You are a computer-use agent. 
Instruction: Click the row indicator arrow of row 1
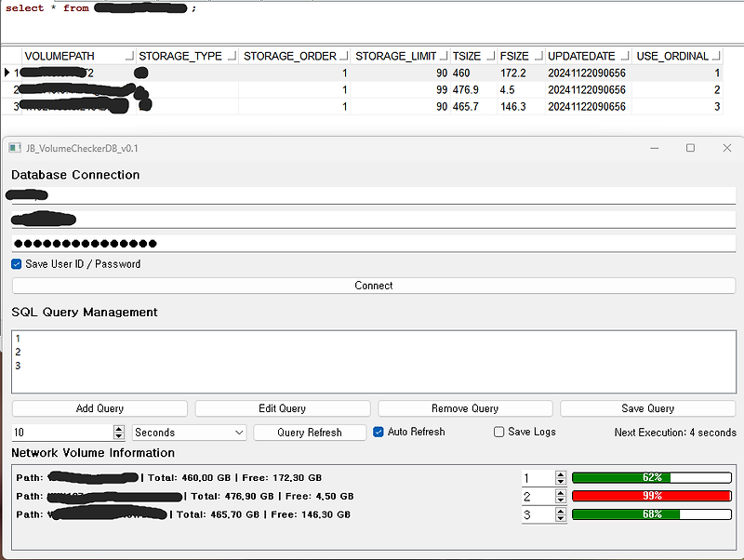point(7,73)
